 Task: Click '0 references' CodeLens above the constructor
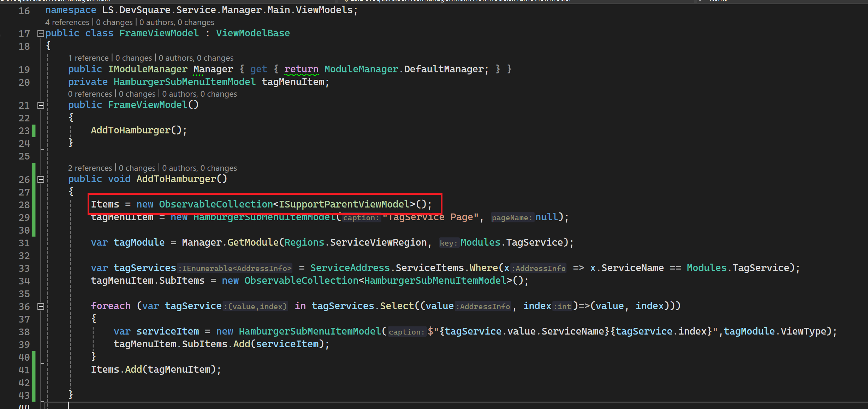click(90, 94)
